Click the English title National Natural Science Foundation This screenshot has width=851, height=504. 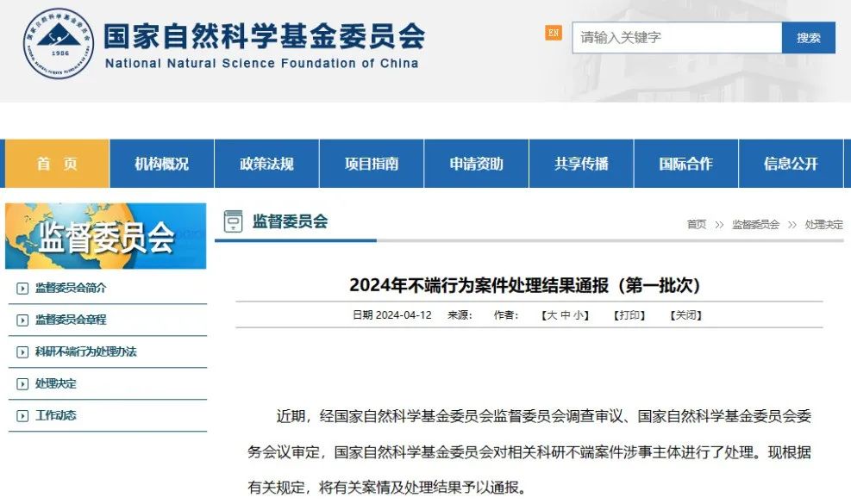tap(261, 64)
